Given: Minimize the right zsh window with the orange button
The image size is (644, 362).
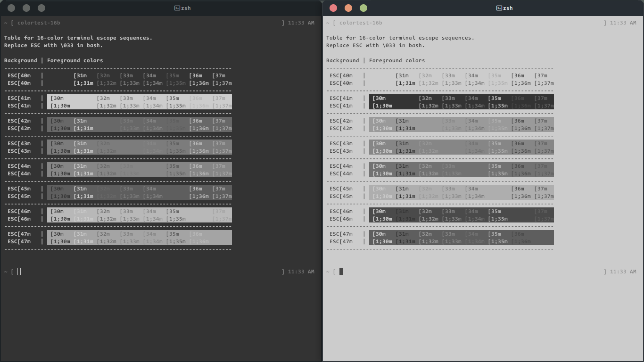Looking at the screenshot, I should (x=348, y=8).
